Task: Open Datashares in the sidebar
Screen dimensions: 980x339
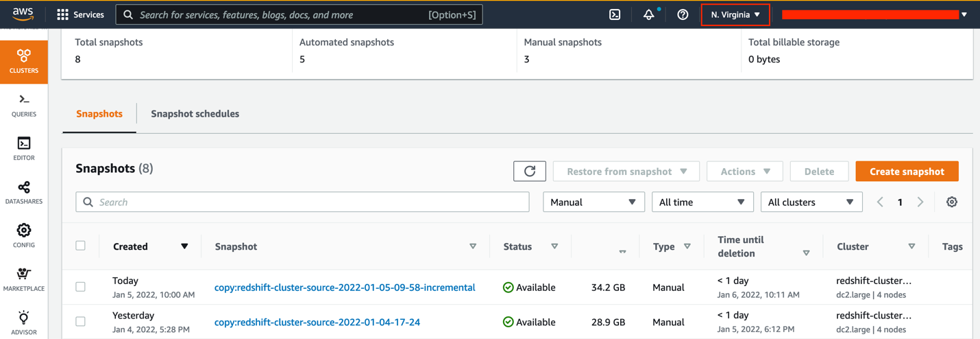Action: click(24, 193)
